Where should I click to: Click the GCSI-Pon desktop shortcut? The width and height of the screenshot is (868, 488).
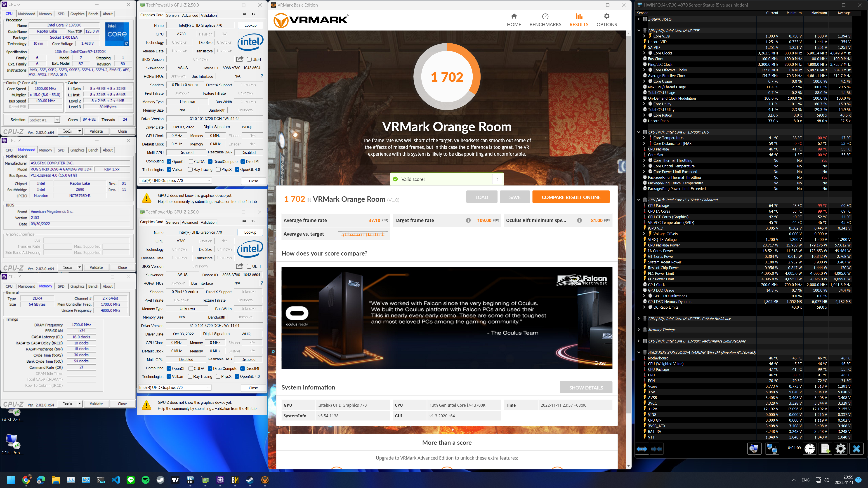pyautogui.click(x=12, y=444)
